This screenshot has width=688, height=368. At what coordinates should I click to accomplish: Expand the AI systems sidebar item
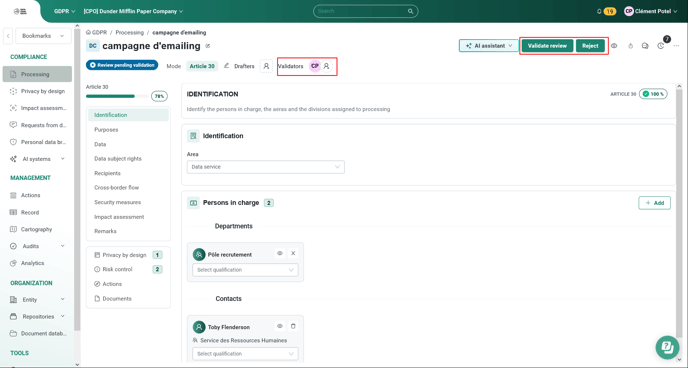37,159
